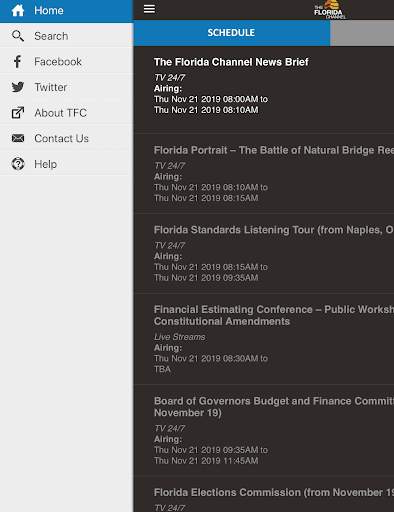Viewport: 394px width, 512px height.
Task: Click the Facebook logo icon
Action: click(x=17, y=61)
